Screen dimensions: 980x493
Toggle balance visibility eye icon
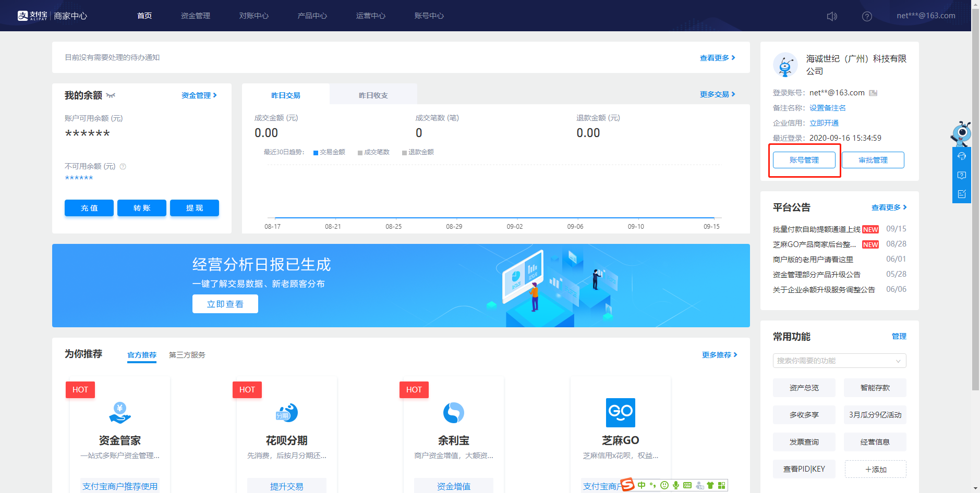[111, 95]
